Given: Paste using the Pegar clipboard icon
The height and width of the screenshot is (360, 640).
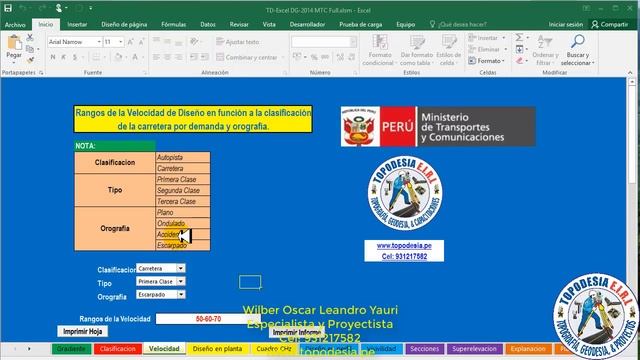Looking at the screenshot, I should [x=14, y=42].
